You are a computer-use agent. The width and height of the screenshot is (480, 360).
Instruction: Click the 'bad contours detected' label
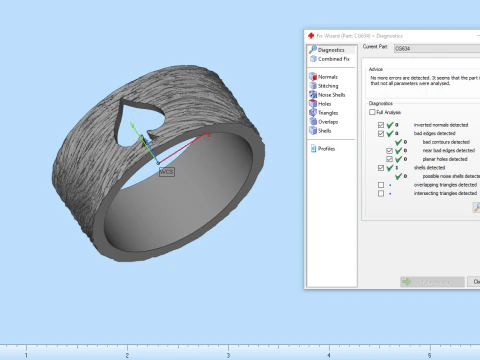click(x=446, y=142)
